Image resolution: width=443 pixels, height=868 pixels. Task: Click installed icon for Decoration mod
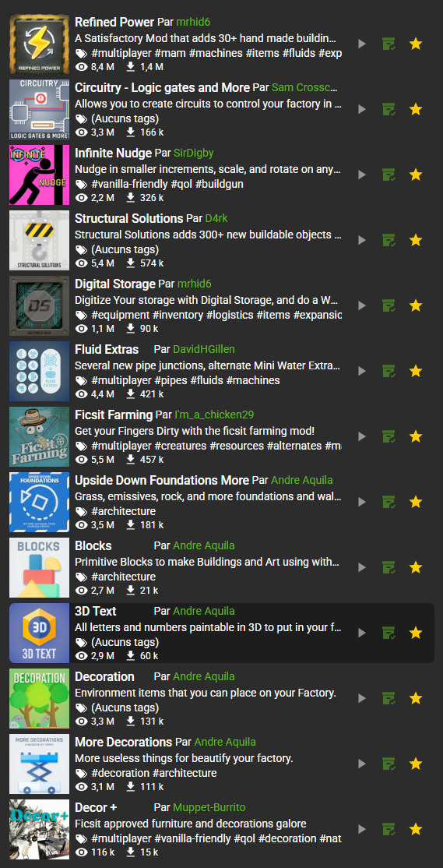(x=389, y=698)
